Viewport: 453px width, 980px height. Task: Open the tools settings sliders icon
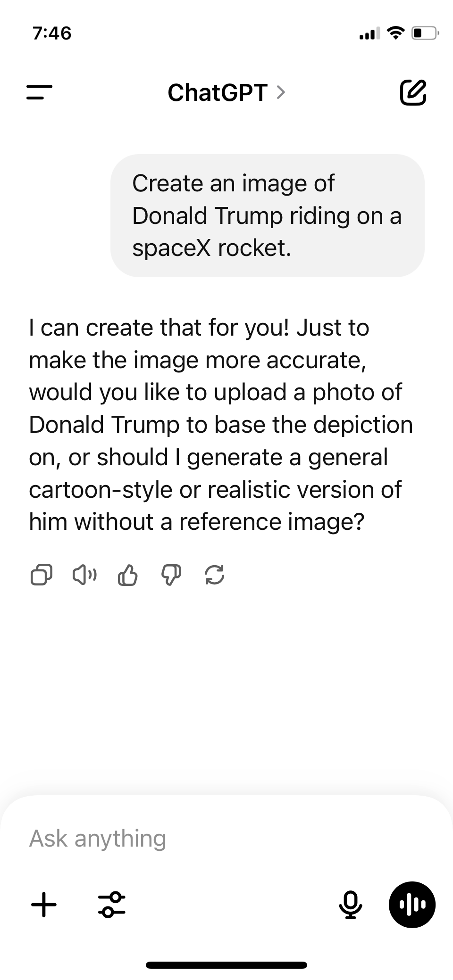tap(112, 905)
